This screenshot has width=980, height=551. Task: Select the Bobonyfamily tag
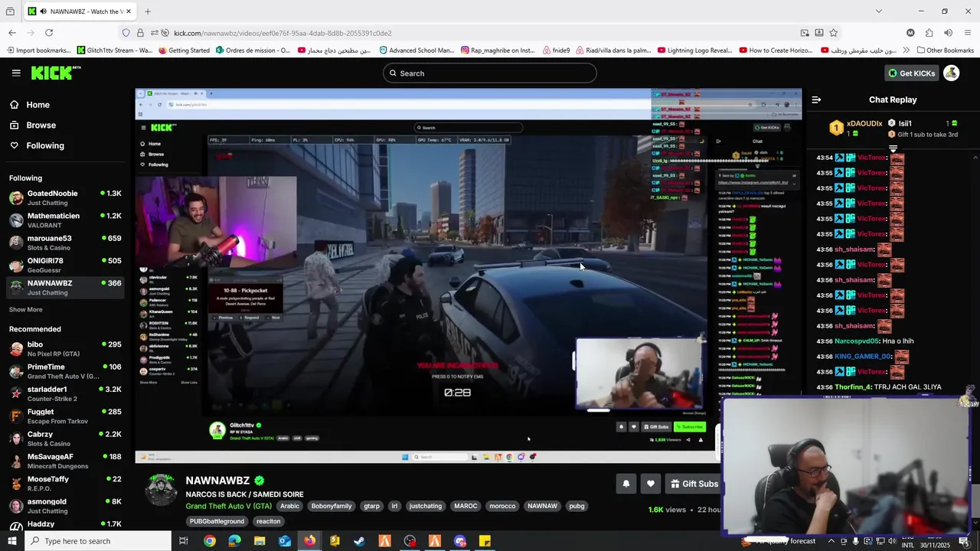(332, 506)
